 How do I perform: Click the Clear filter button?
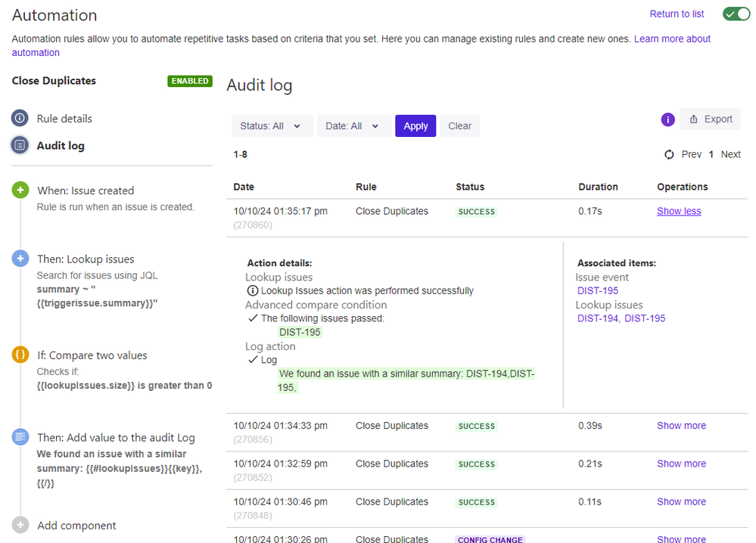pos(459,126)
